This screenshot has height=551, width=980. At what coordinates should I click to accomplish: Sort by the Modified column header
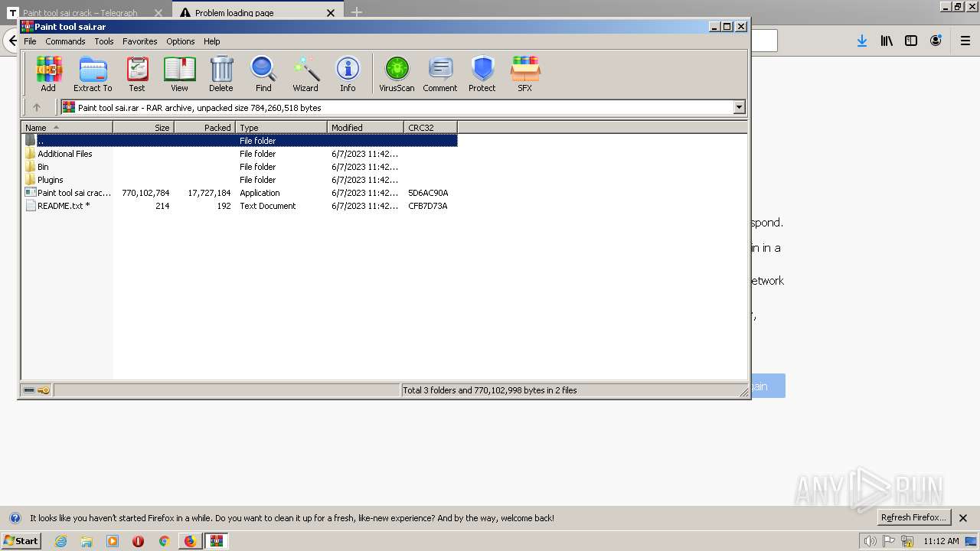pyautogui.click(x=365, y=127)
